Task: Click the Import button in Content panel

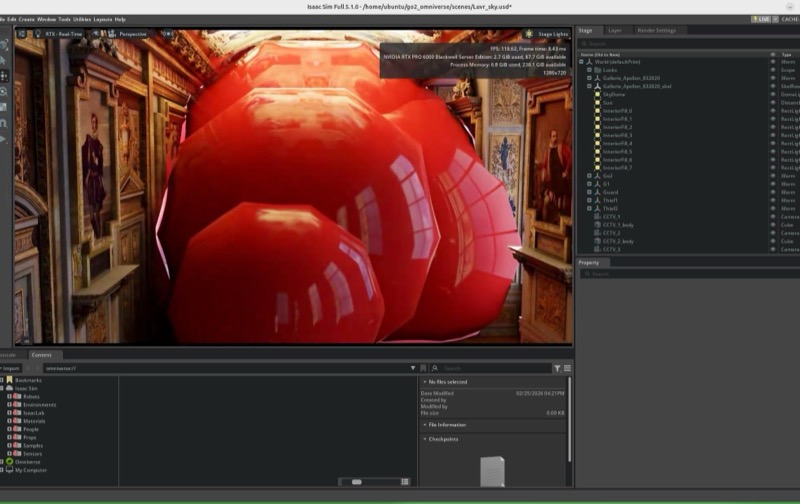Action: pos(10,368)
